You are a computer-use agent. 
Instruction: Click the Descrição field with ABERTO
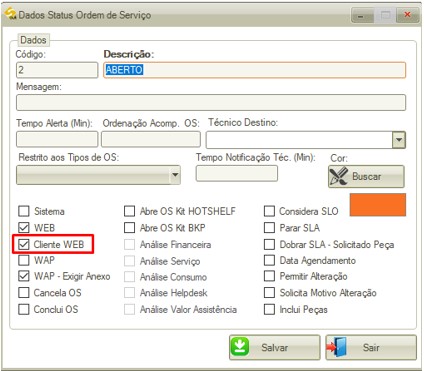[255, 70]
